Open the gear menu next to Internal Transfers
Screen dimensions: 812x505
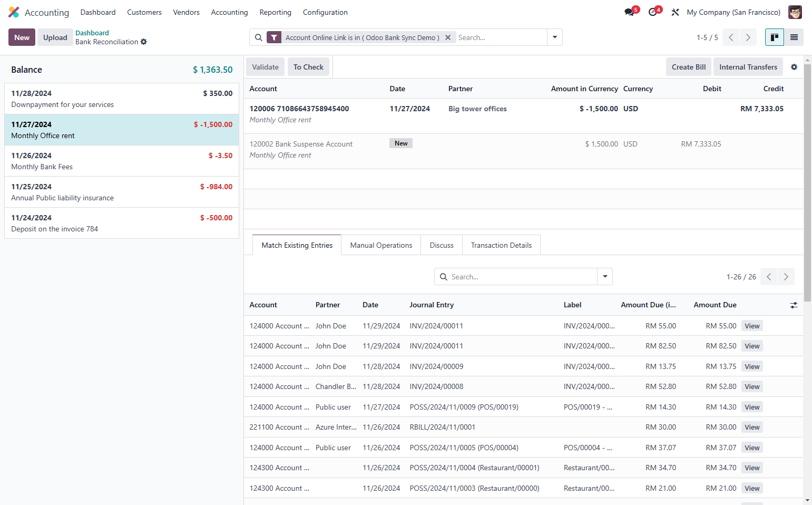(794, 67)
